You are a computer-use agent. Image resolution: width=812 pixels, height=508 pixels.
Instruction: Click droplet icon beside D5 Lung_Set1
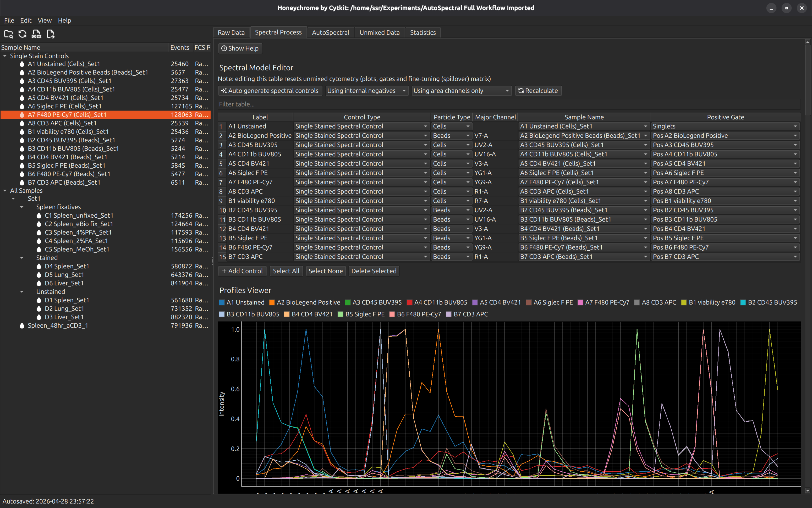point(39,275)
